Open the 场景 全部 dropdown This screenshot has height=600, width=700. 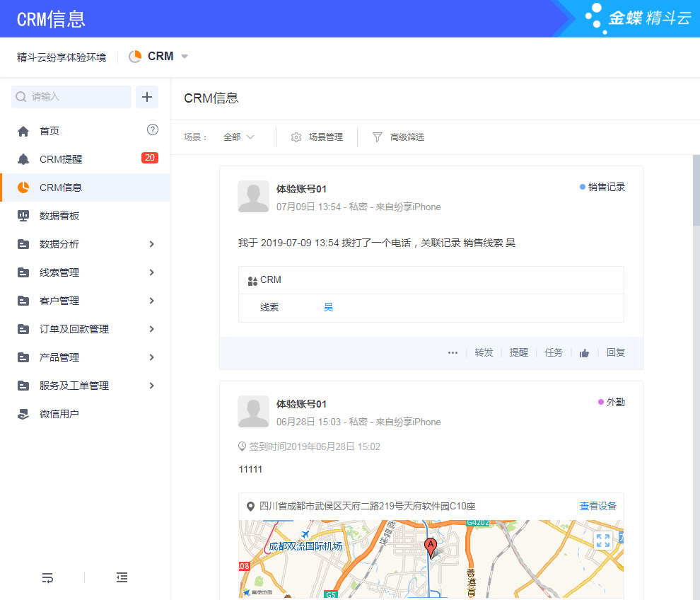pyautogui.click(x=239, y=137)
